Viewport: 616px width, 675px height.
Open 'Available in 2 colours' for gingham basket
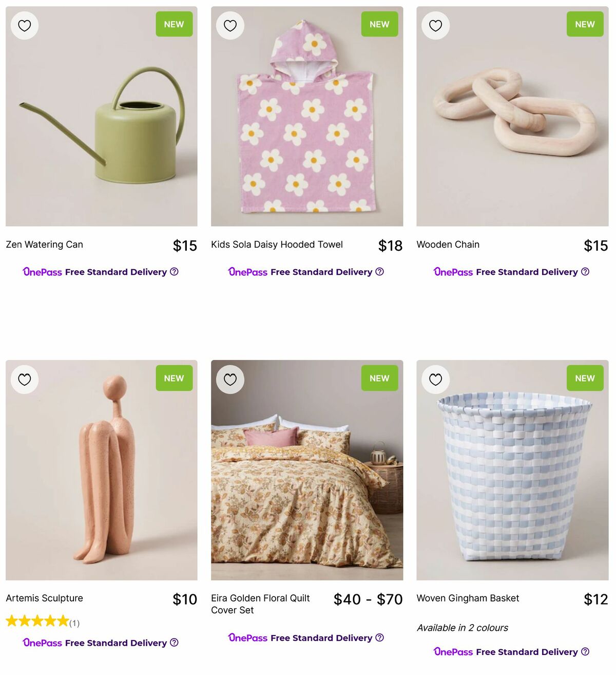[x=462, y=628]
